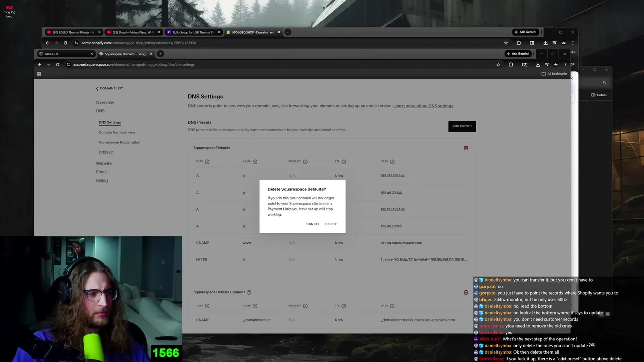The image size is (644, 362).
Task: Switch to MOGGED tab in Squarespace window
Action: click(66, 54)
